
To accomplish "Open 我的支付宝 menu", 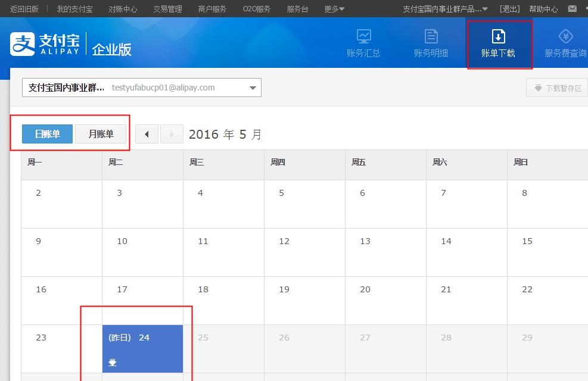I will tap(74, 8).
